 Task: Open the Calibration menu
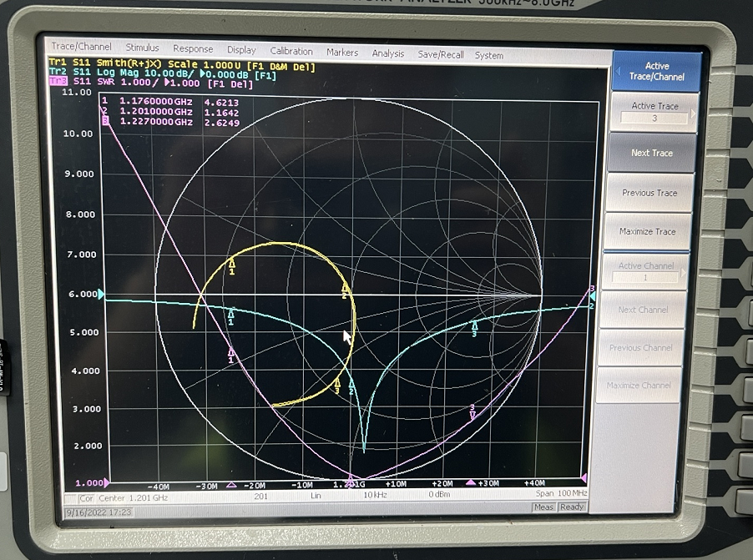pos(291,52)
